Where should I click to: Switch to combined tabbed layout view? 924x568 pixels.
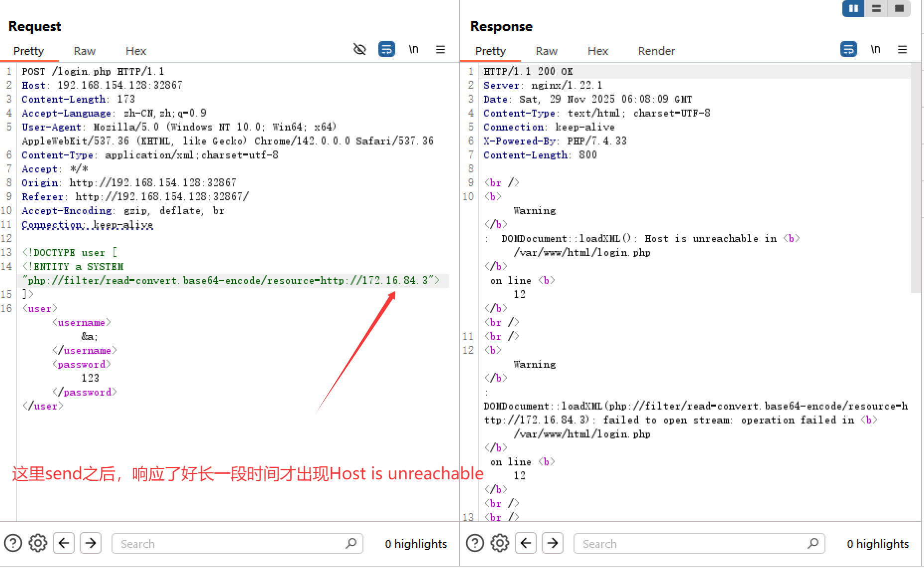pyautogui.click(x=900, y=8)
